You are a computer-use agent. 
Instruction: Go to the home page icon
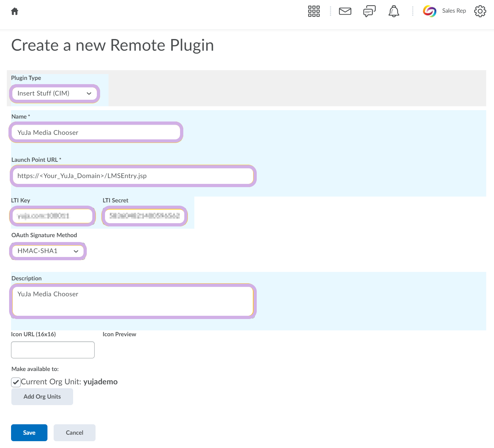[x=15, y=11]
